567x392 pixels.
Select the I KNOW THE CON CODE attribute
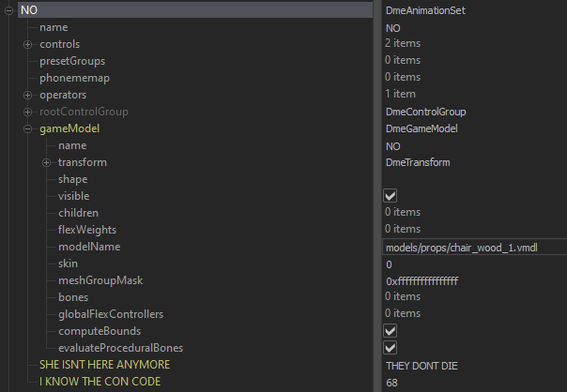(100, 382)
